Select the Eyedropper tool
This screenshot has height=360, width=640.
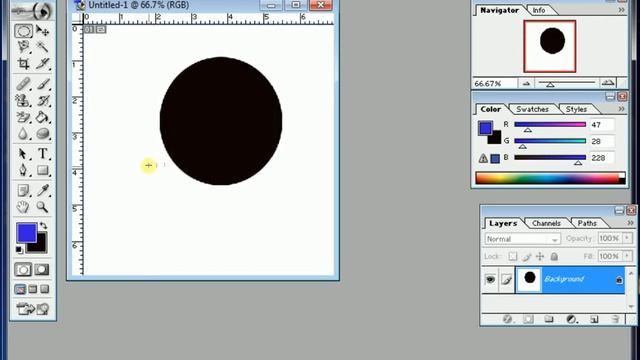pyautogui.click(x=42, y=190)
